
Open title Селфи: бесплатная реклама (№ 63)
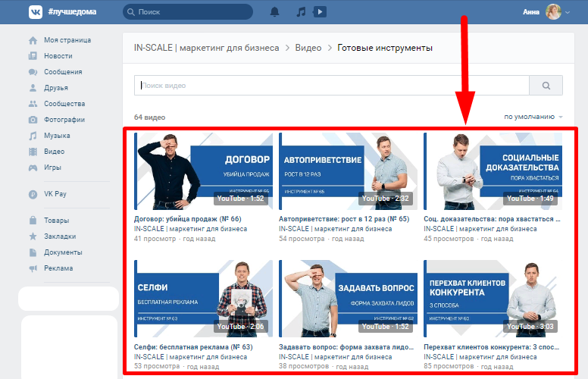point(193,347)
